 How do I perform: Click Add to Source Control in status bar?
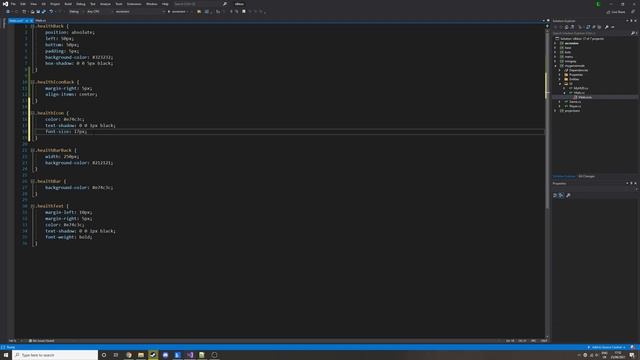point(607,347)
